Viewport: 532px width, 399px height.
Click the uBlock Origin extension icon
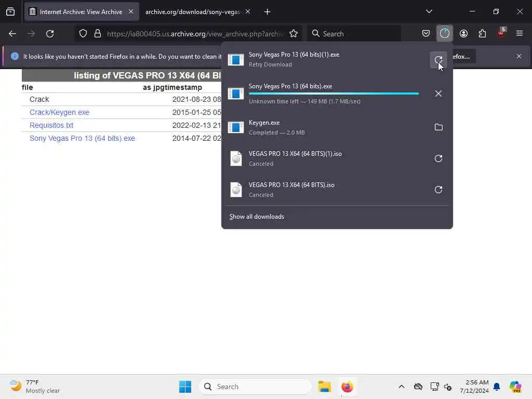[501, 33]
